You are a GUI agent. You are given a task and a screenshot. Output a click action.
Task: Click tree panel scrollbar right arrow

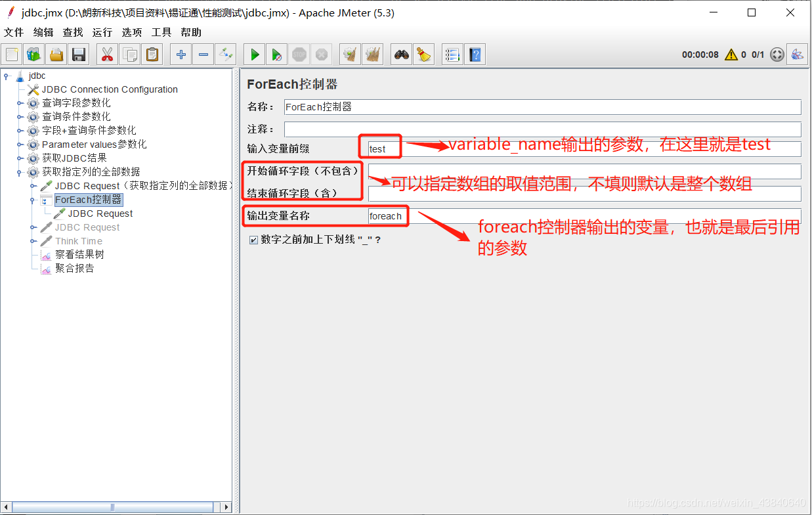(x=226, y=506)
